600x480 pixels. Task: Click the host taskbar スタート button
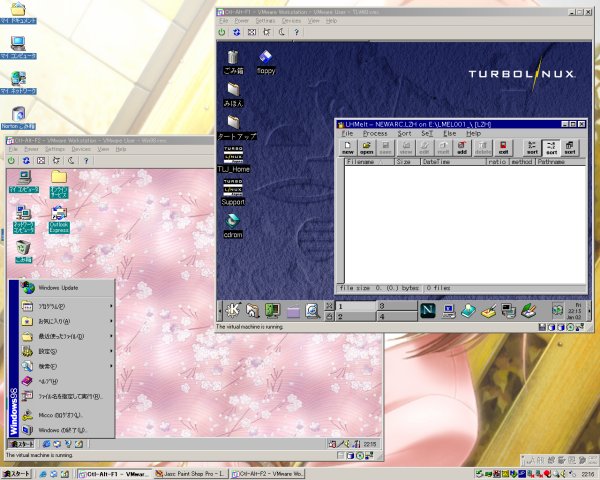click(16, 474)
